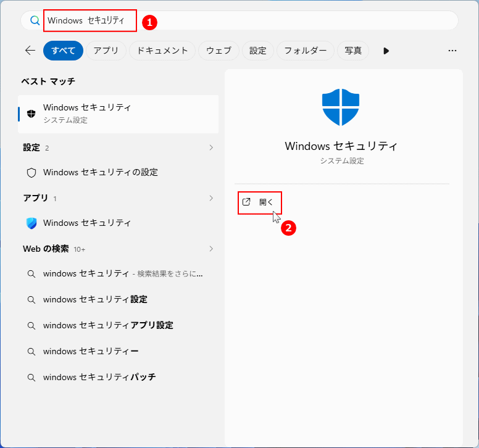Click black shield icon in best match result
This screenshot has width=479, height=448.
pyautogui.click(x=31, y=114)
